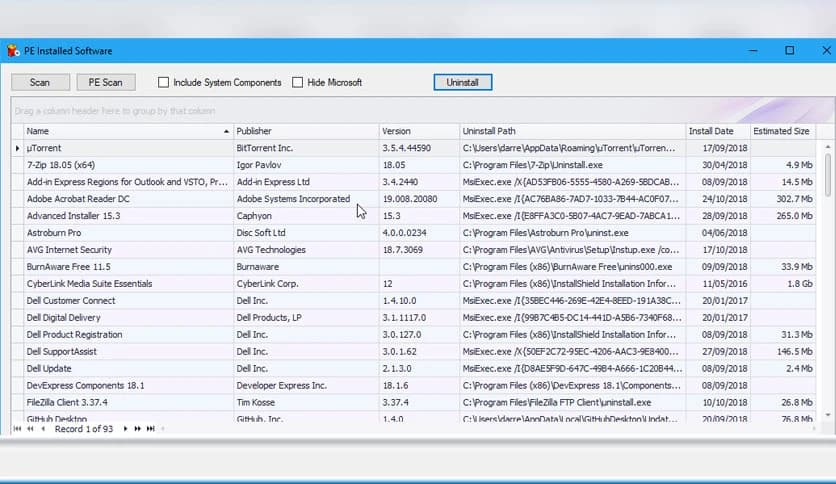The height and width of the screenshot is (484, 836).
Task: Click BitTorrent Inc. publisher cell
Action: 306,148
